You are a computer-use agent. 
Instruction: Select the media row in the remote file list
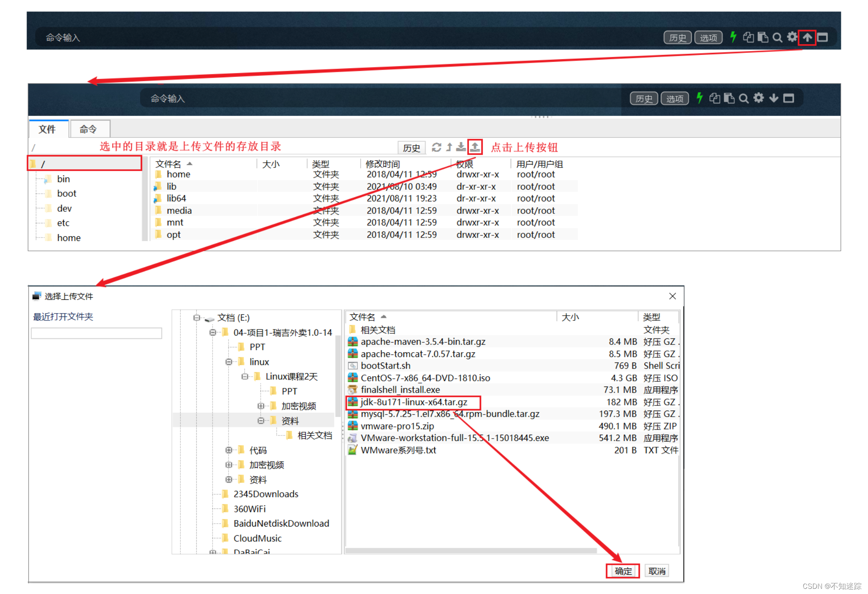[365, 210]
